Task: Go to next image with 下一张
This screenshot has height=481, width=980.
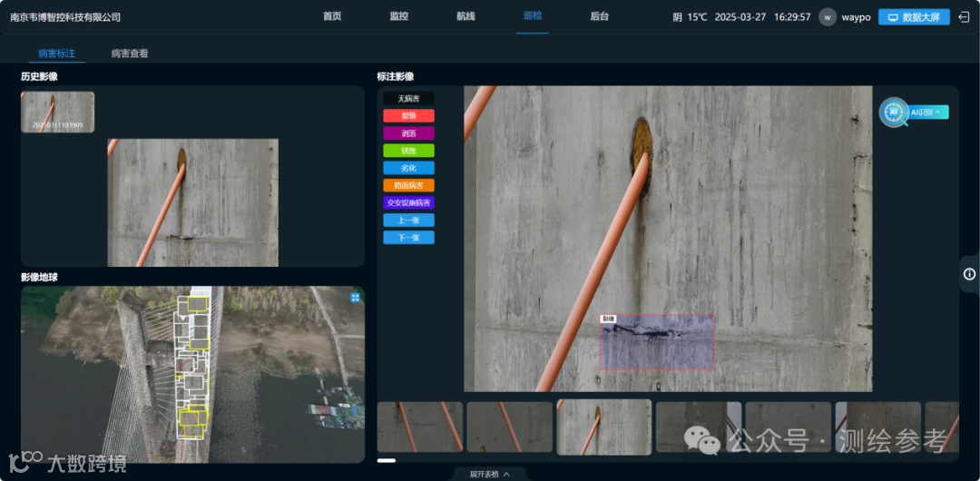Action: 408,238
